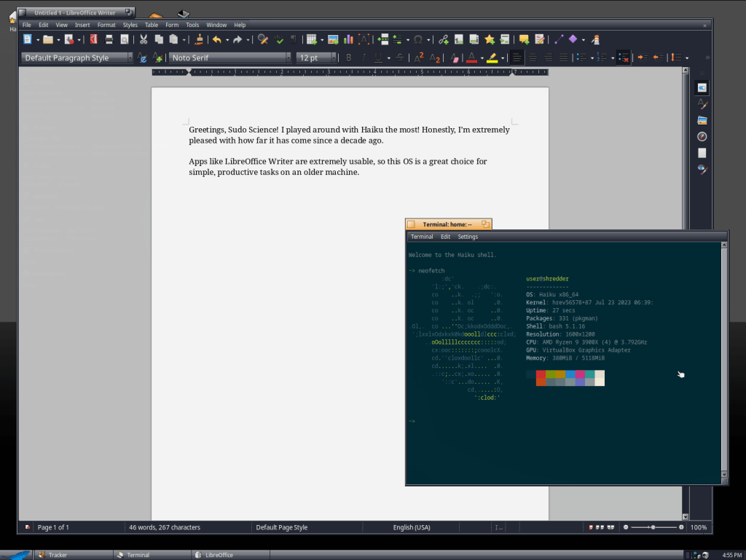This screenshot has height=560, width=746.
Task: Open the Settings menu in Terminal
Action: click(x=468, y=237)
